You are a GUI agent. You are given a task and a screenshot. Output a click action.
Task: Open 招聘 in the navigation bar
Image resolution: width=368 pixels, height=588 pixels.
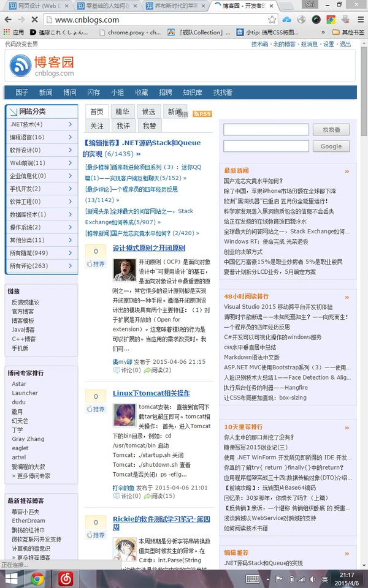[165, 92]
